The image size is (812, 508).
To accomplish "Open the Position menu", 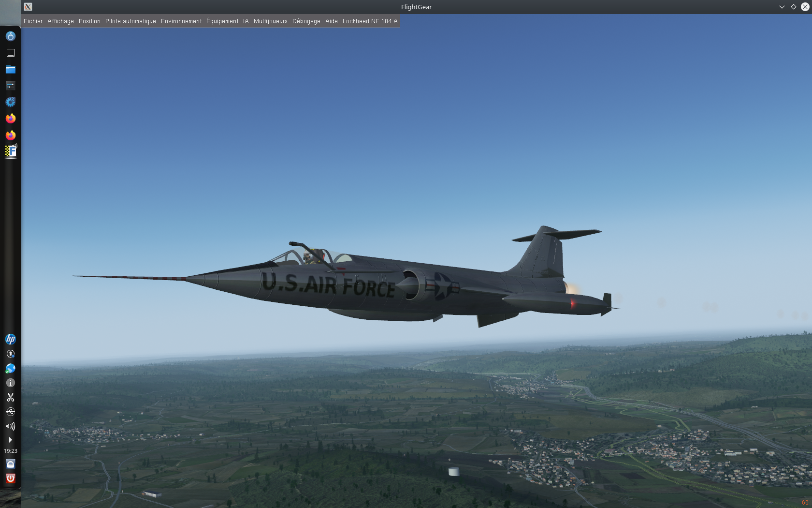I will tap(89, 21).
